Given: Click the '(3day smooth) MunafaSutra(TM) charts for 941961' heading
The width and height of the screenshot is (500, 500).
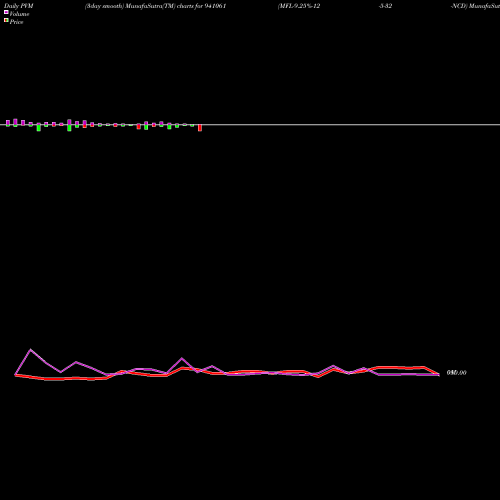Looking at the screenshot, I should [156, 6].
